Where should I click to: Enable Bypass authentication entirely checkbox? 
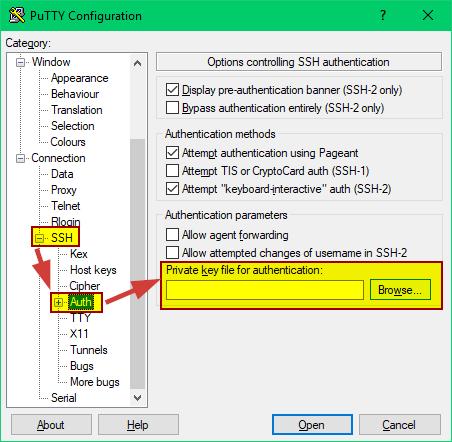pyautogui.click(x=172, y=107)
